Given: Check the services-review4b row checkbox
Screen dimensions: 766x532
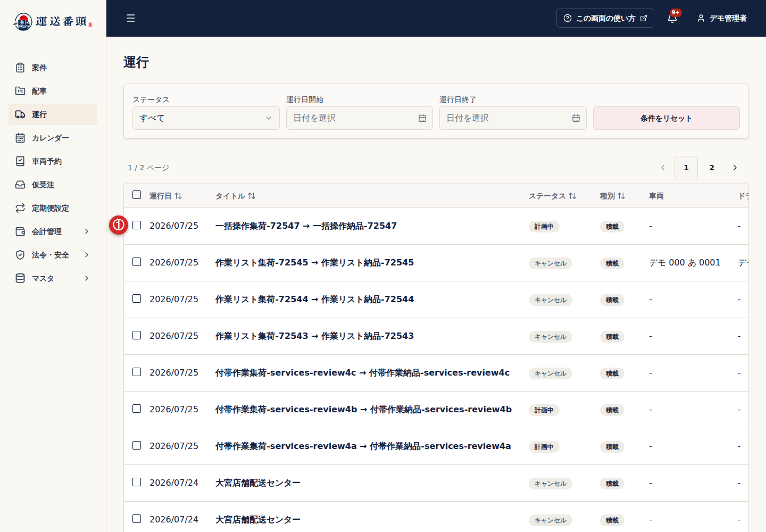Looking at the screenshot, I should (x=137, y=409).
